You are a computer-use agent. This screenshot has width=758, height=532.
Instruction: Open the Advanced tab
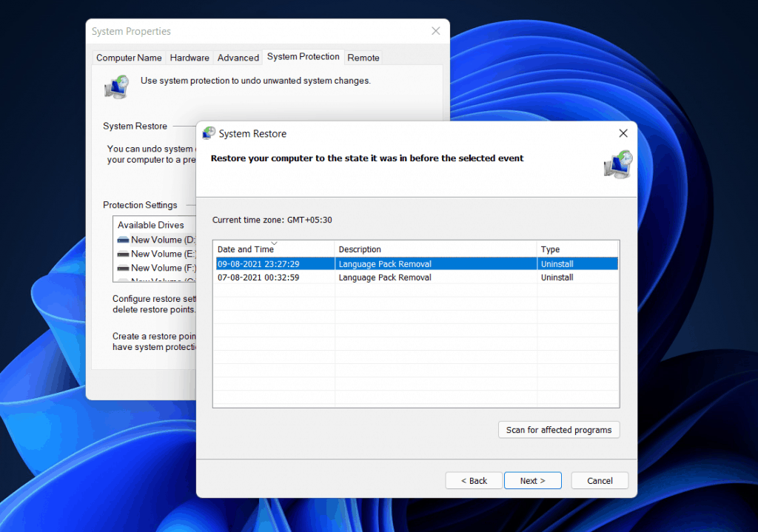point(238,57)
